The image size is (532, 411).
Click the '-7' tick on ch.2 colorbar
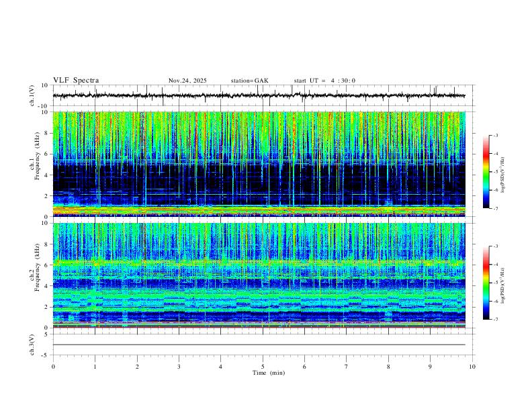(495, 320)
